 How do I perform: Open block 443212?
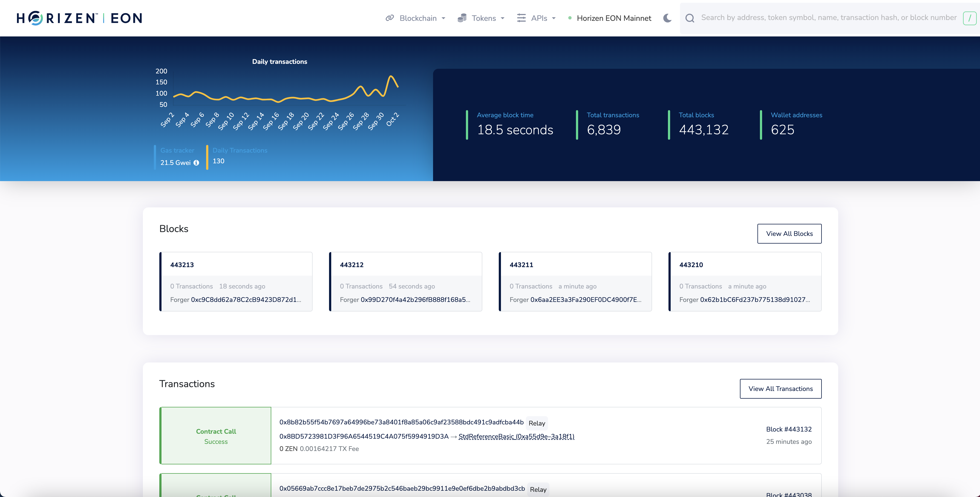pyautogui.click(x=351, y=265)
